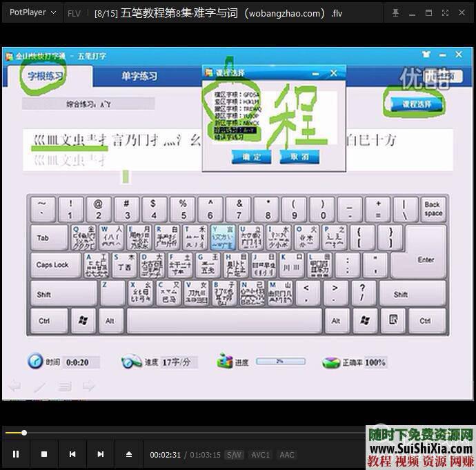Viewport: 476px width, 470px height.
Task: Toggle the always-on-top pin icon
Action: [395, 12]
